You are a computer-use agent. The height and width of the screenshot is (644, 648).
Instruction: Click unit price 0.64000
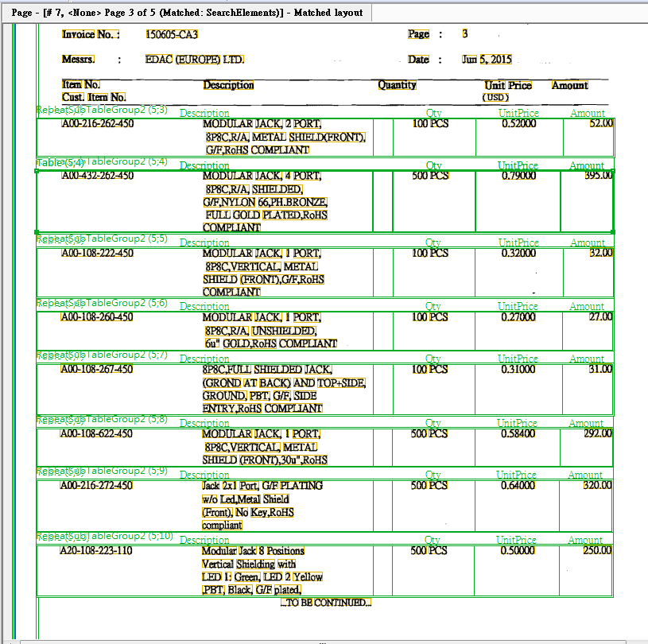(518, 485)
